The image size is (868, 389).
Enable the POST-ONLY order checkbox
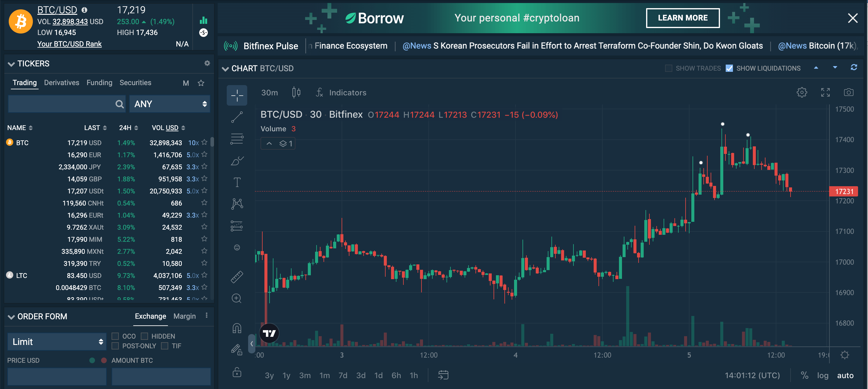[115, 346]
